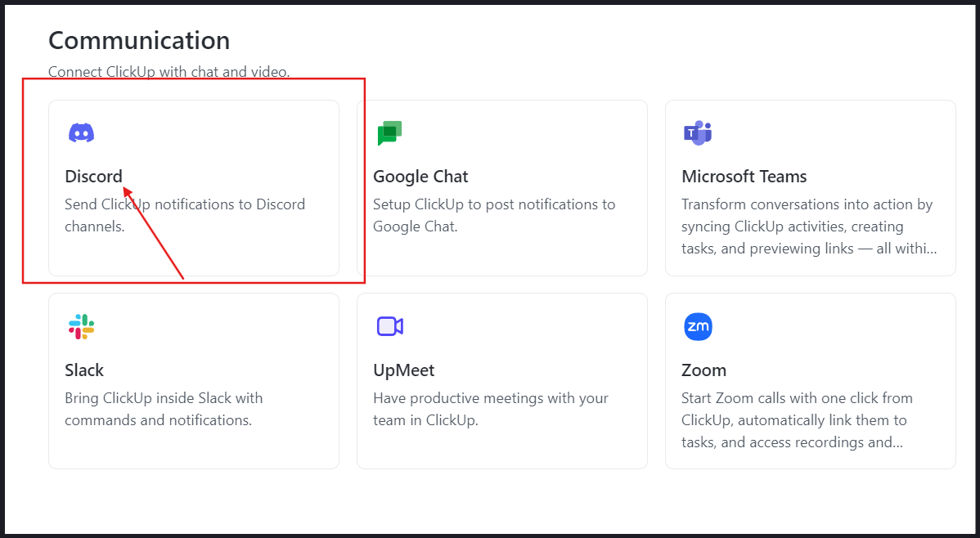Viewport: 980px width, 538px height.
Task: Click the Discord icon
Action: pyautogui.click(x=81, y=132)
